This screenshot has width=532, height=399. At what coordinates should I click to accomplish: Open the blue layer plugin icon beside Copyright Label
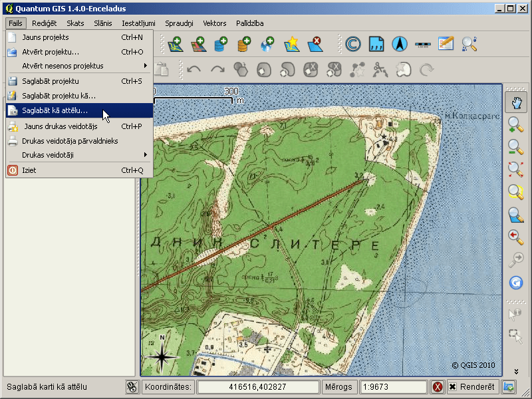376,44
